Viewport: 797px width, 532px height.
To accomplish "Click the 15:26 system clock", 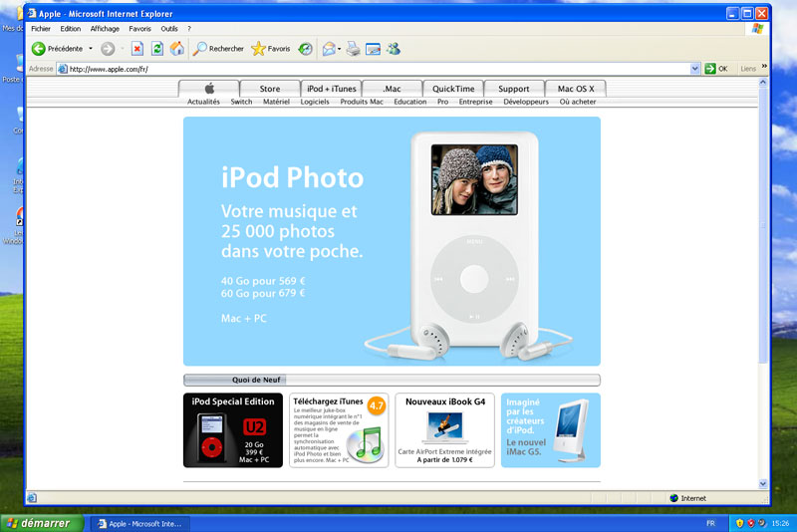I will 780,523.
